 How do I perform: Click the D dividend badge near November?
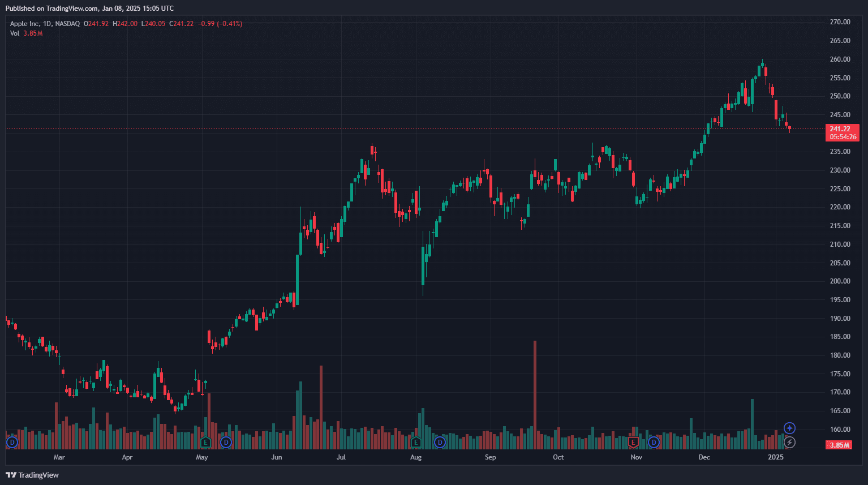654,442
